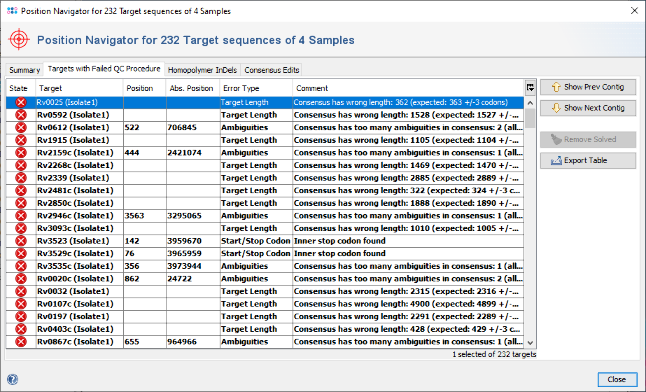Switch to Homopolymer InDels tab
646x392 pixels.
[202, 70]
